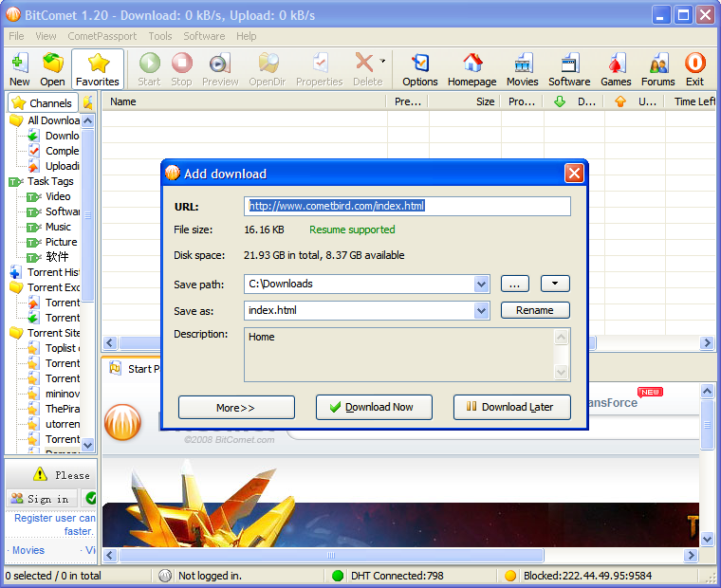The height and width of the screenshot is (588, 721).
Task: Click the browse (...) button for save path
Action: click(514, 284)
